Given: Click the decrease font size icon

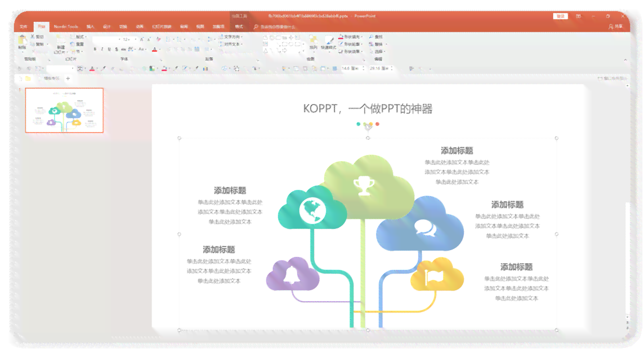Looking at the screenshot, I should coord(149,40).
